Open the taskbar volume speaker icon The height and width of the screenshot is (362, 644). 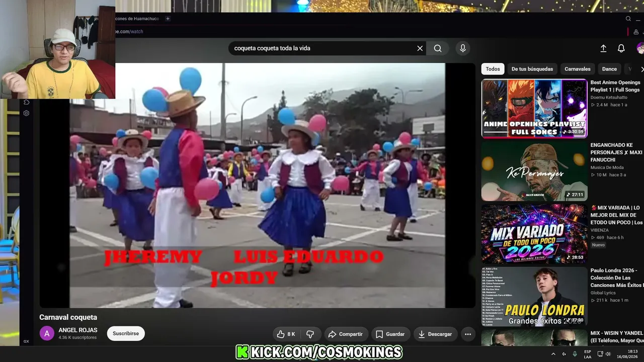click(x=608, y=354)
